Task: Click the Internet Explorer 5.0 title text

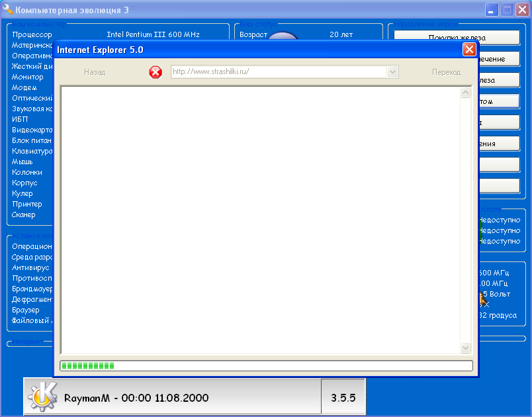Action: click(100, 50)
